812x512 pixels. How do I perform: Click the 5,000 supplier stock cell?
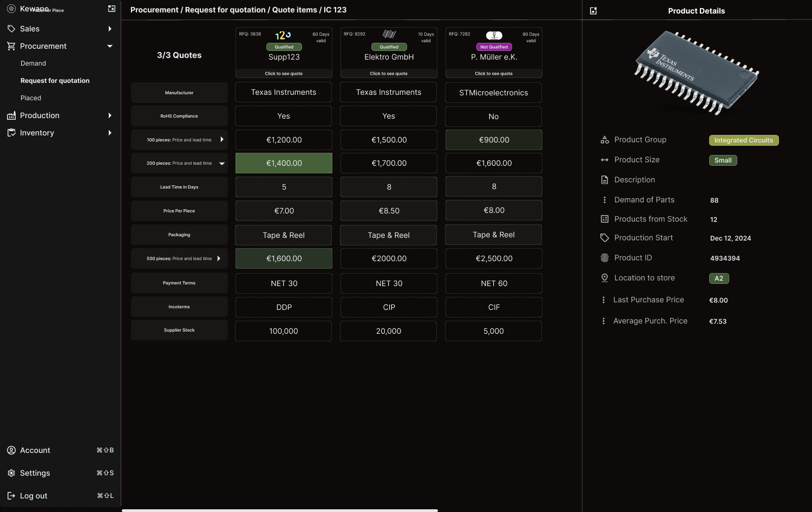[494, 331]
